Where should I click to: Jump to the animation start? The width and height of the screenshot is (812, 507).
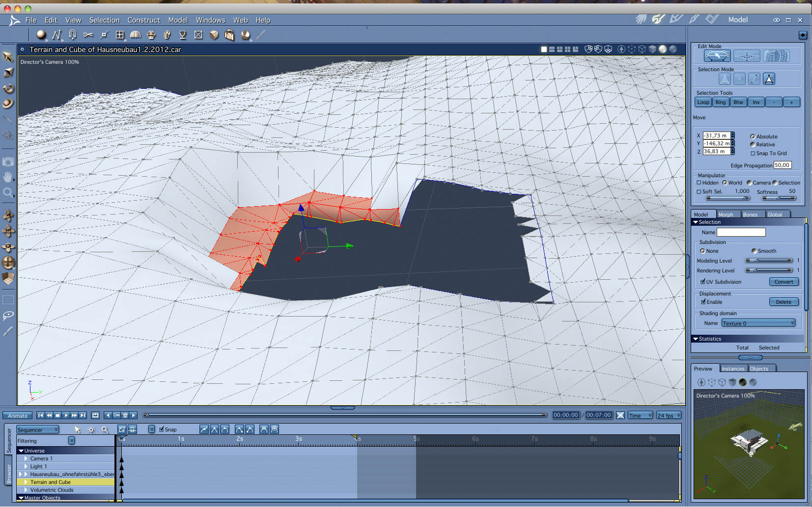41,415
